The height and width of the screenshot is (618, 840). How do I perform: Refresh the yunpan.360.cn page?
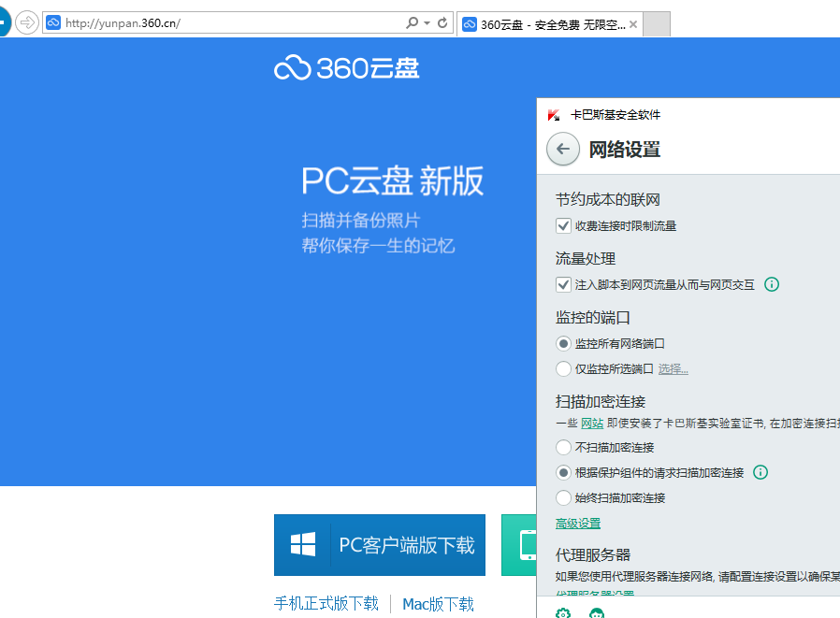(442, 23)
